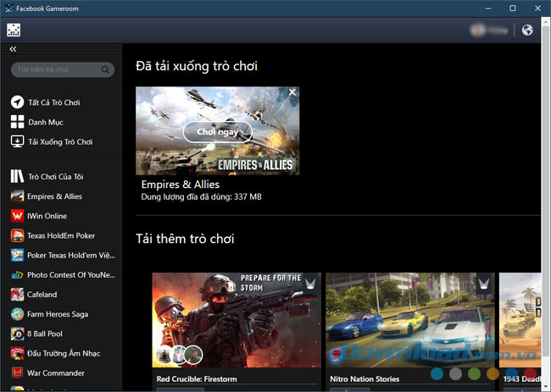Click the game search input field
This screenshot has width=551, height=392.
pyautogui.click(x=55, y=69)
